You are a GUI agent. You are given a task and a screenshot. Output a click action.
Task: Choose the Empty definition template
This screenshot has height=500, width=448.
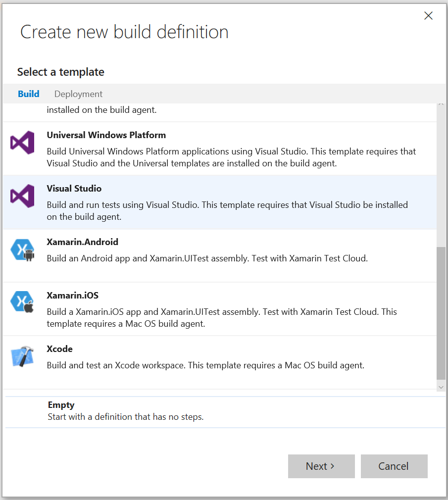pos(225,412)
